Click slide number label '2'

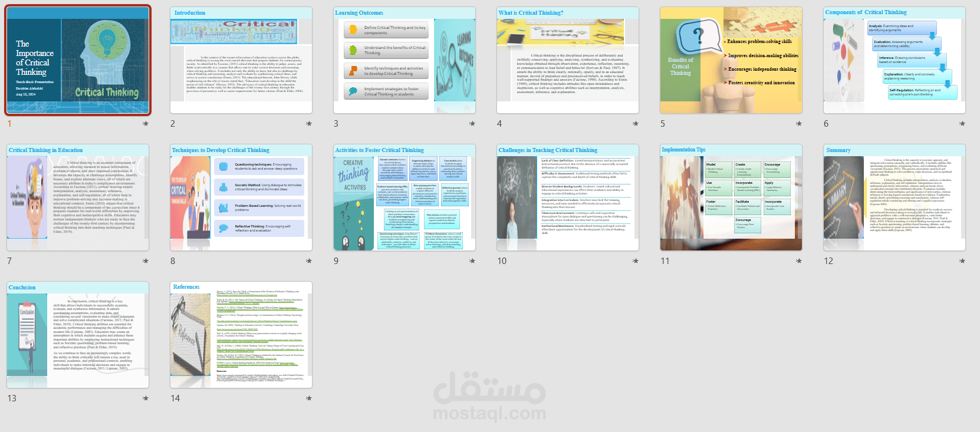(173, 124)
